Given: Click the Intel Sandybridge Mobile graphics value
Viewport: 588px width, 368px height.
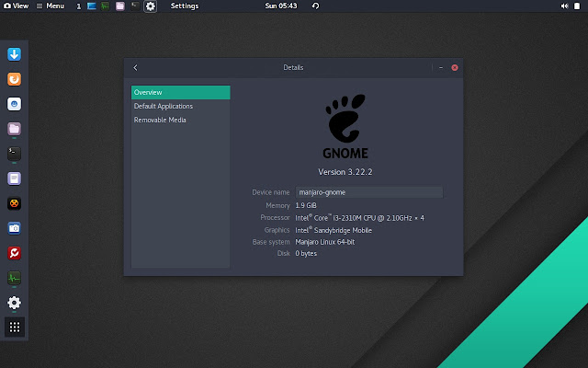Looking at the screenshot, I should (334, 230).
